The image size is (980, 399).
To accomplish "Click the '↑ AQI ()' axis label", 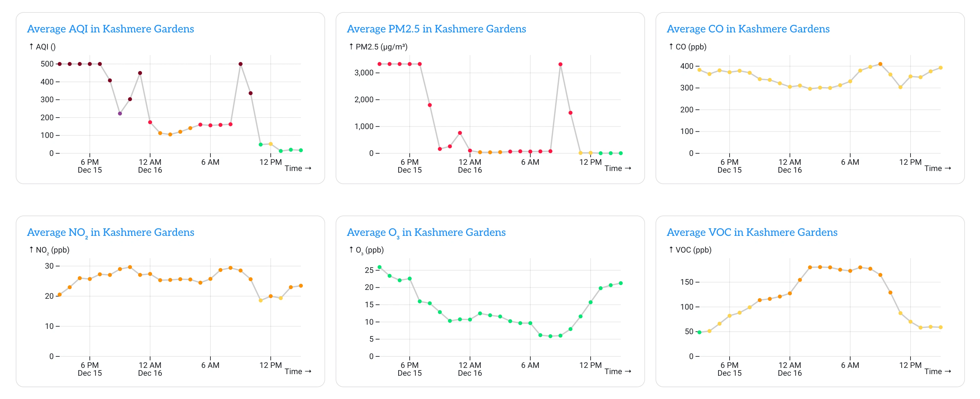I will pyautogui.click(x=42, y=47).
